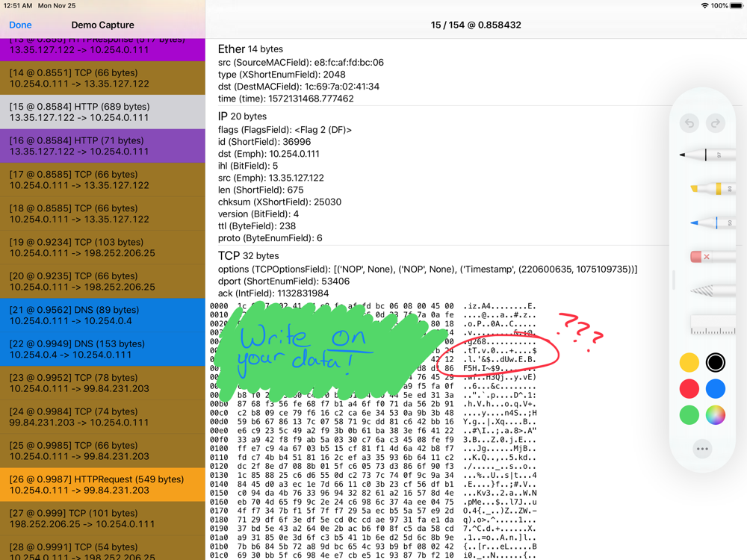
Task: Tap hex dump row at offset 0100
Action: tap(373, 449)
